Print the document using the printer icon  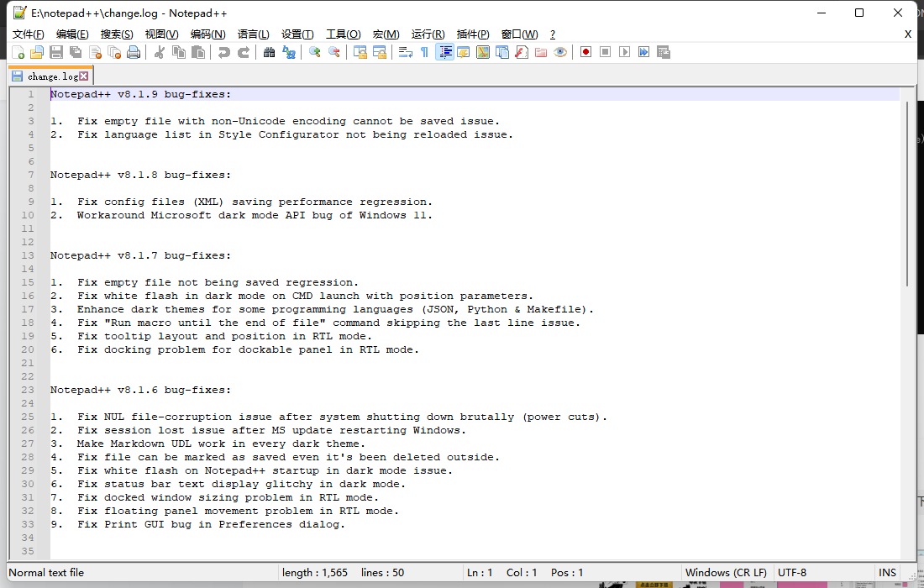[134, 52]
